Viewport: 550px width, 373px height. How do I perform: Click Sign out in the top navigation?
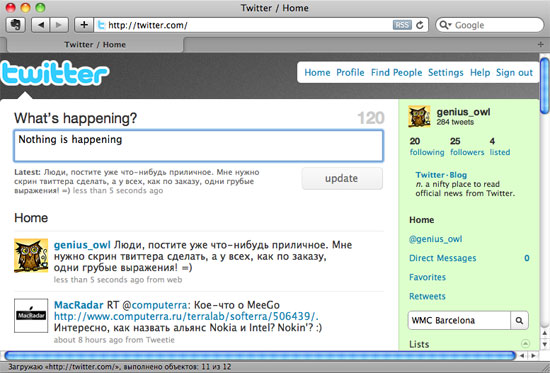tap(514, 73)
